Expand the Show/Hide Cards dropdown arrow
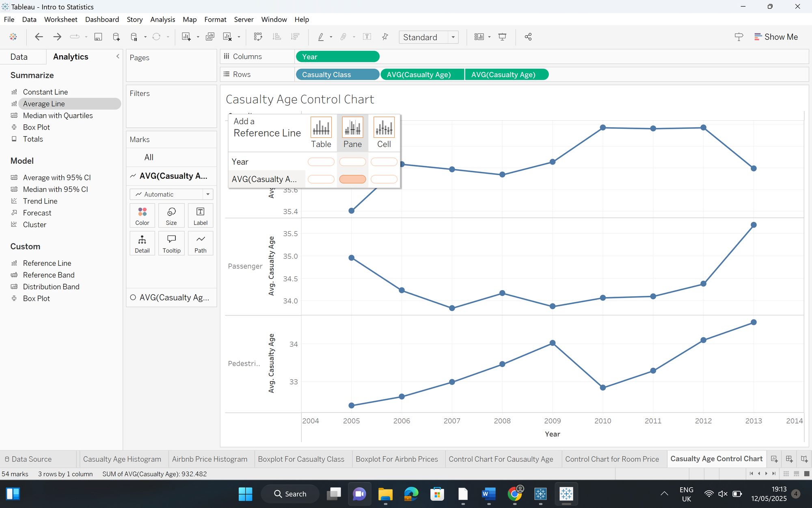 point(489,37)
